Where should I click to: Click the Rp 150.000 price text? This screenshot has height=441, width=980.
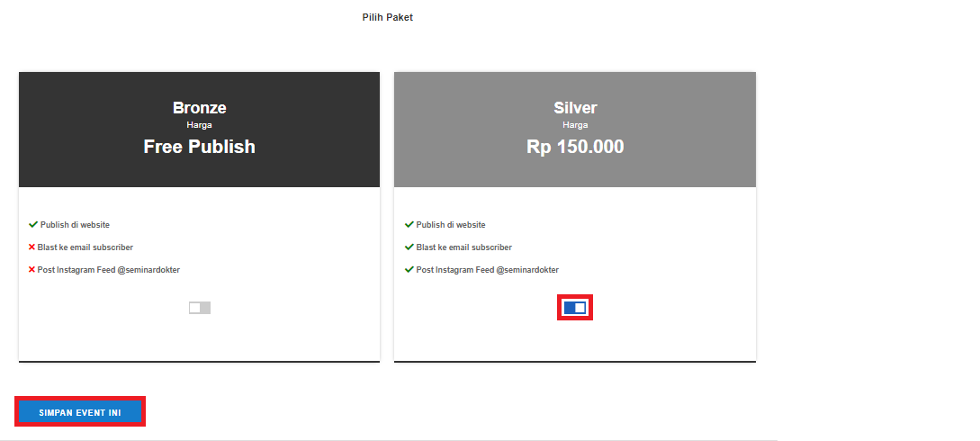(x=575, y=147)
